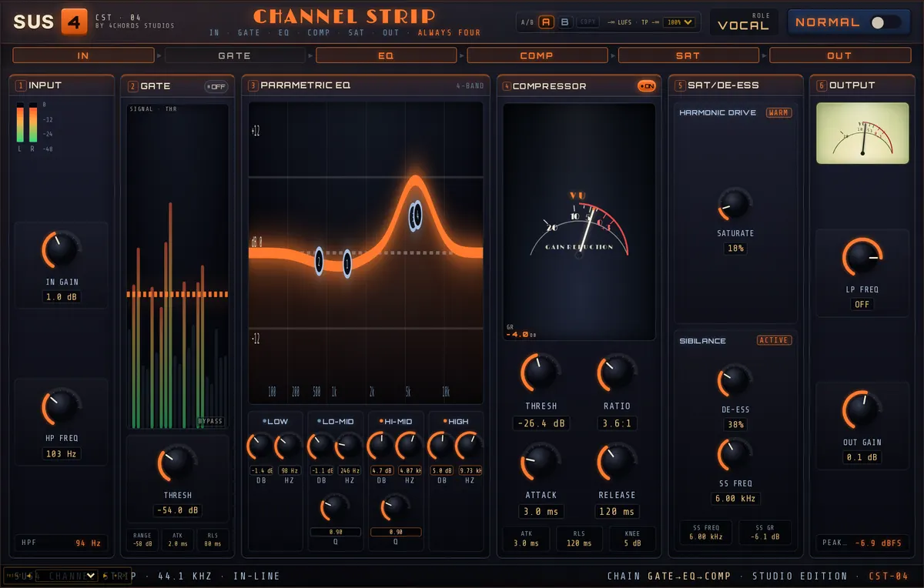Switch to the EQ section tab
924x588 pixels.
point(386,55)
